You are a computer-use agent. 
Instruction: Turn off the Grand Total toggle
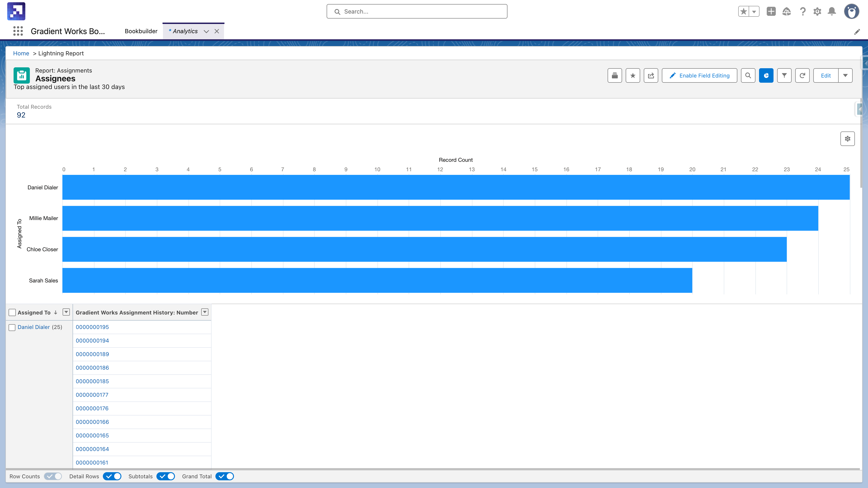point(225,476)
